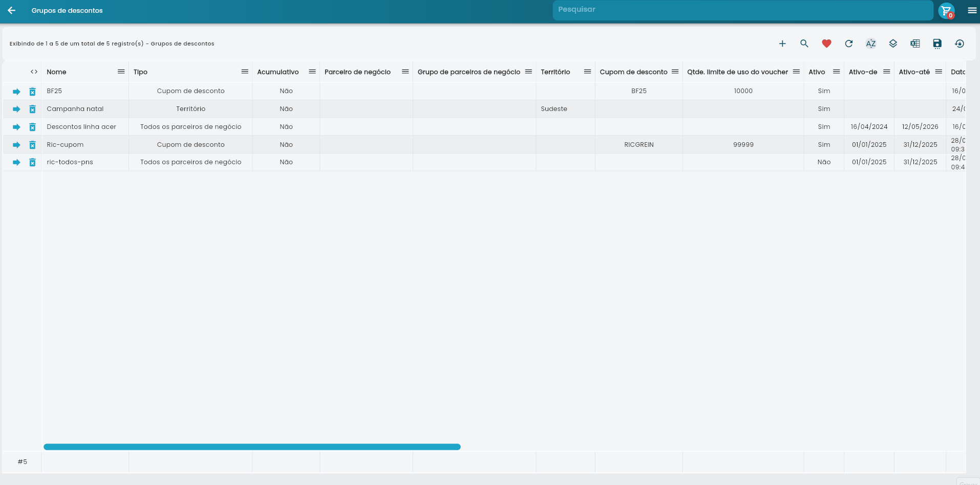The width and height of the screenshot is (980, 485).
Task: Open the shopping cart
Action: (946, 10)
